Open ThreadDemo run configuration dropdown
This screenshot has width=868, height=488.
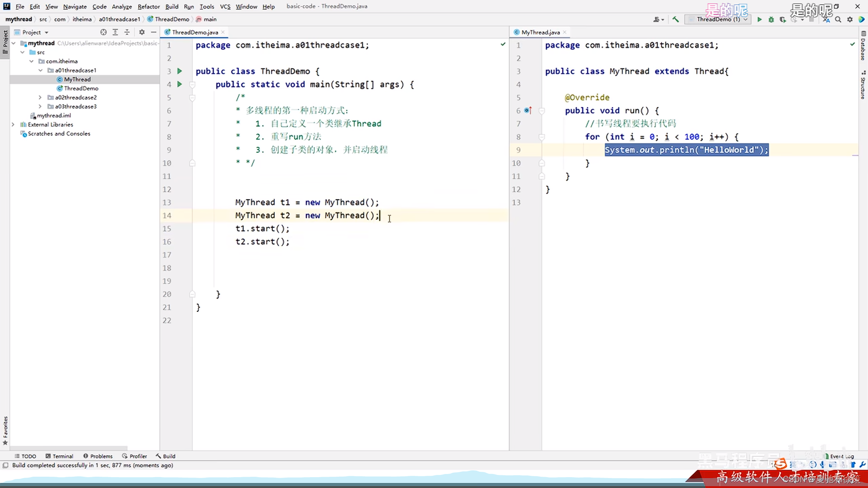pyautogui.click(x=718, y=19)
